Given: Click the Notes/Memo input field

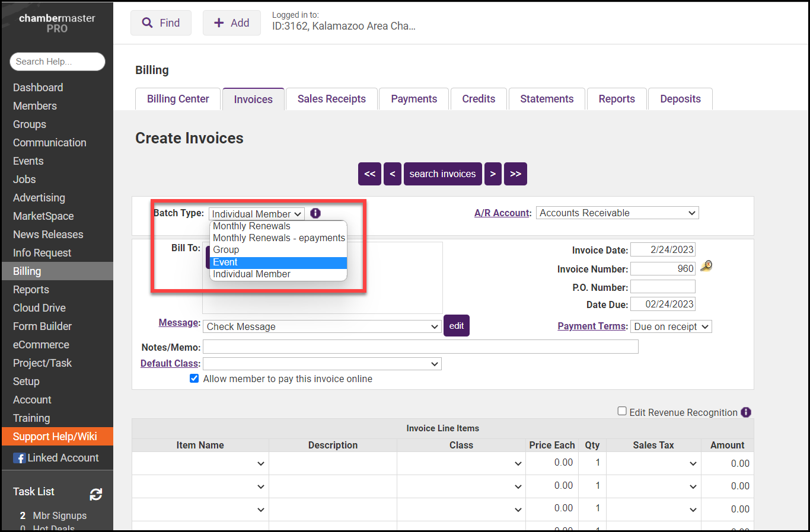Looking at the screenshot, I should [420, 347].
